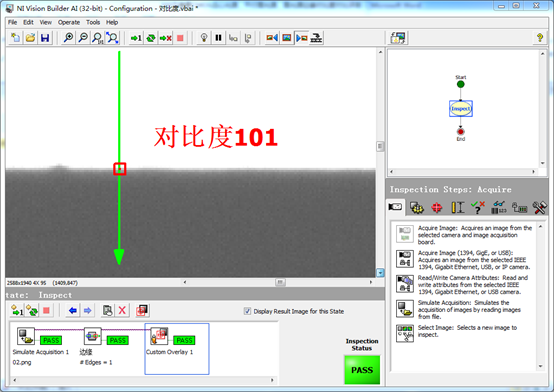This screenshot has height=392, width=554.
Task: Open the Locate Features tab with the red crosshair icon
Action: pyautogui.click(x=436, y=207)
